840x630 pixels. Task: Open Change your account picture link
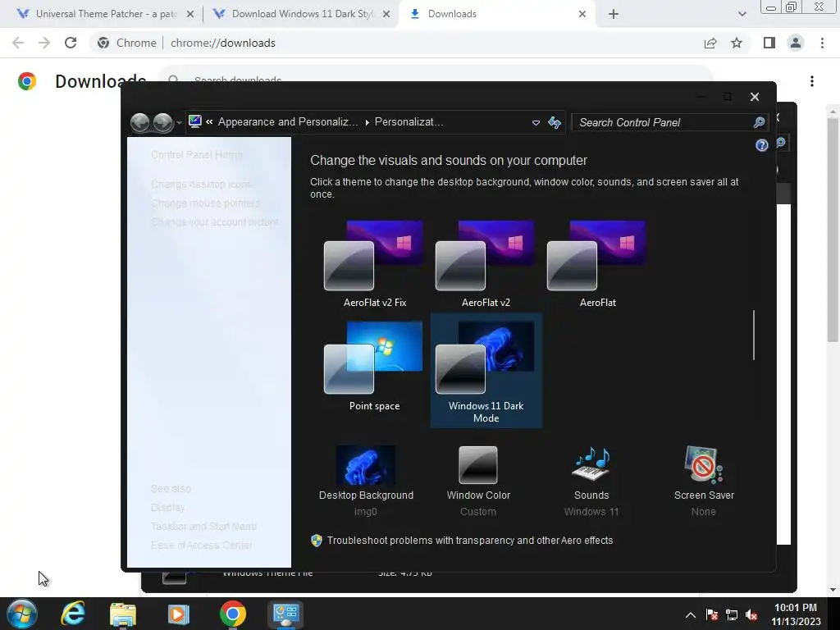[214, 222]
